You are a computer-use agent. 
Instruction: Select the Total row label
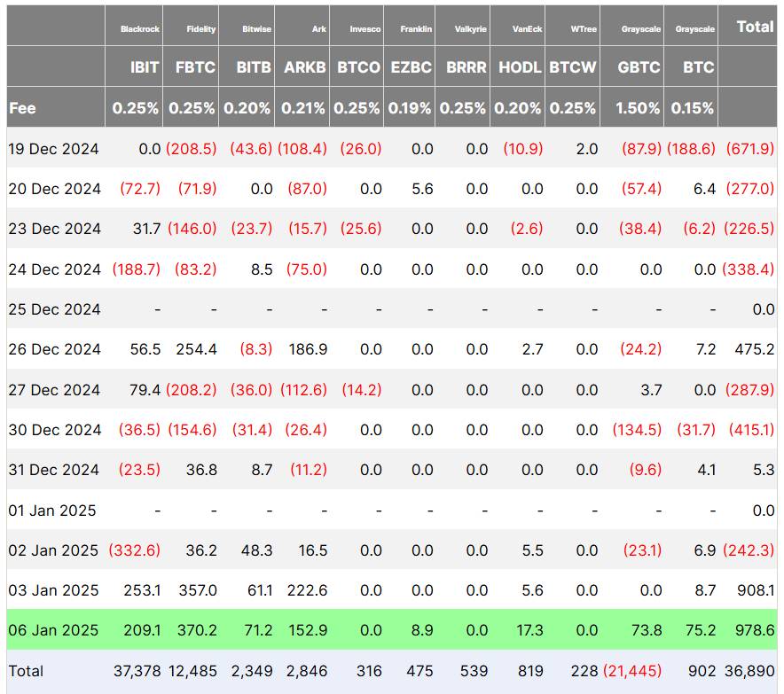pyautogui.click(x=26, y=671)
